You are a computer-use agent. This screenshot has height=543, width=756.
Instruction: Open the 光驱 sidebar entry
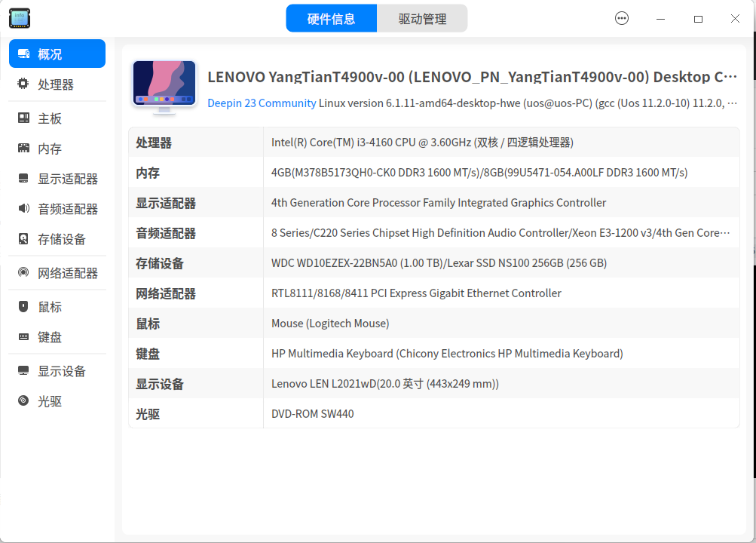(57, 401)
